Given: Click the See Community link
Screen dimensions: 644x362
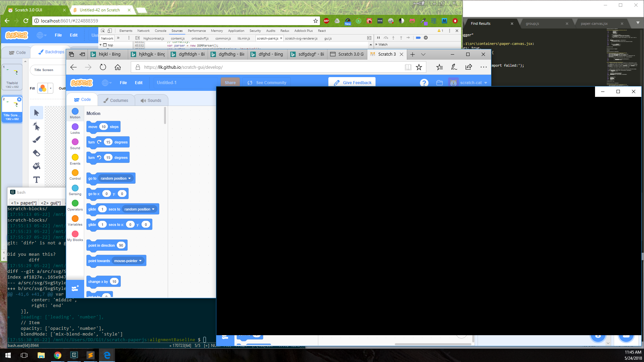Looking at the screenshot, I should [267, 82].
